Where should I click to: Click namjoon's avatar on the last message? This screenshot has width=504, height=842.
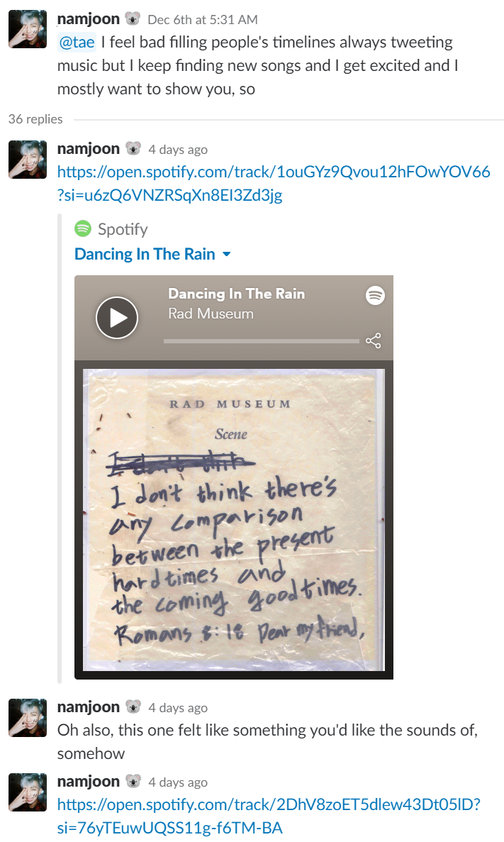(28, 792)
